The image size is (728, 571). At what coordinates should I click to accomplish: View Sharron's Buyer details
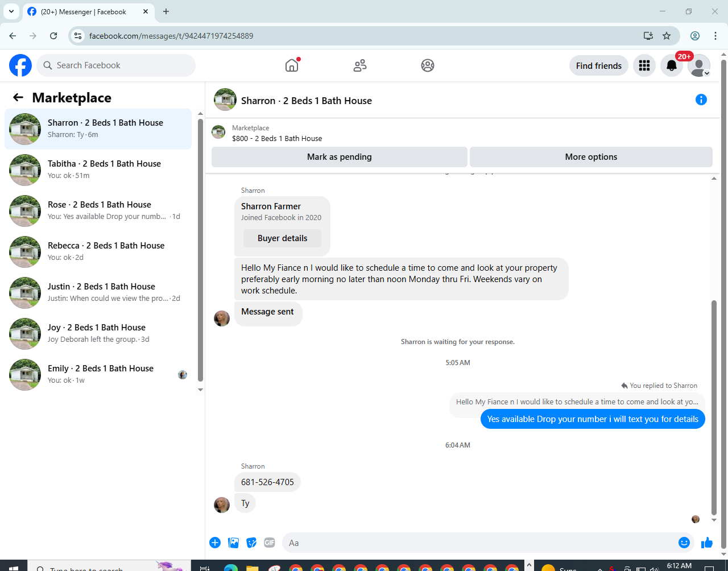(x=282, y=238)
